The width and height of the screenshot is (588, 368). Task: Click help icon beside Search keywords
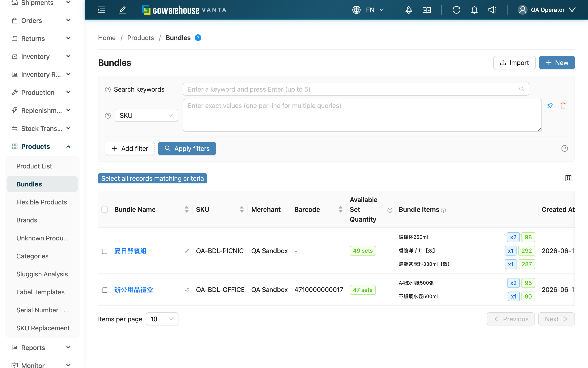(108, 90)
